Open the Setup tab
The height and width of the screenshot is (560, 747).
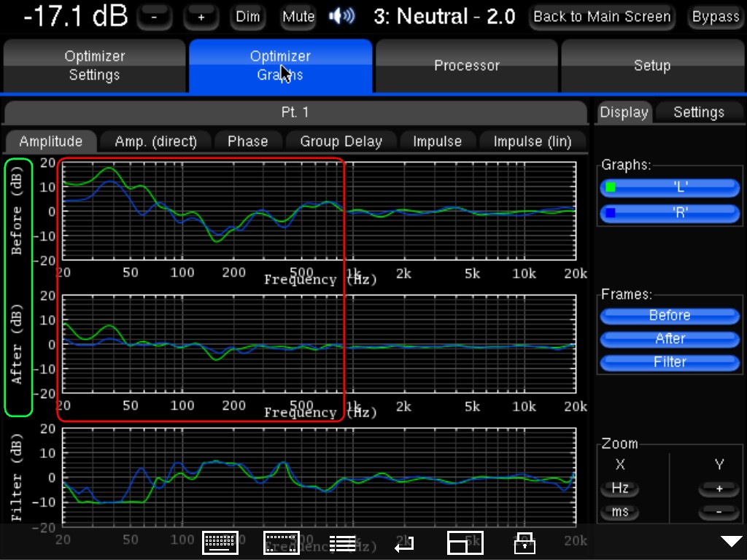click(x=652, y=66)
